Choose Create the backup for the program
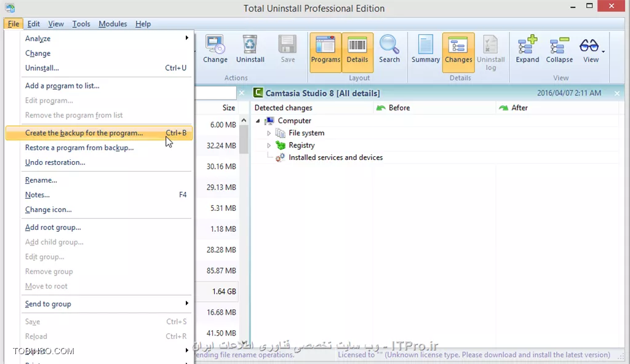This screenshot has width=630, height=364. (99, 133)
